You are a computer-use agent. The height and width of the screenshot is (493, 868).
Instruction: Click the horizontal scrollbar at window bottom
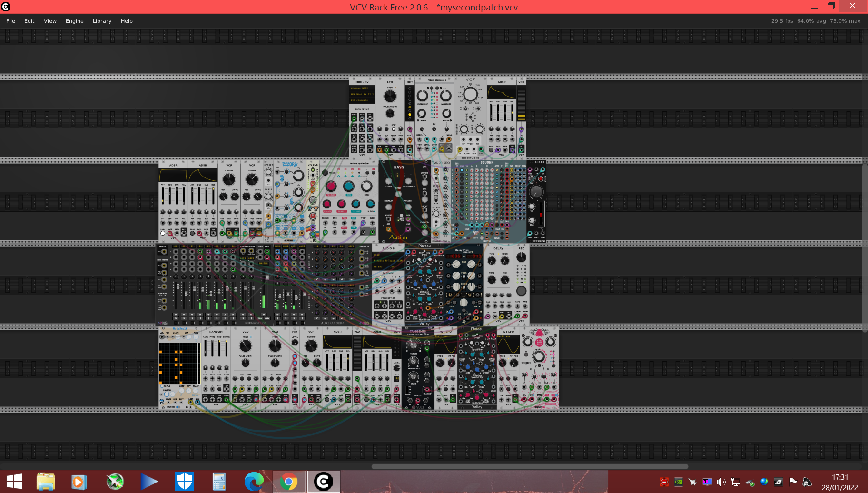click(530, 466)
